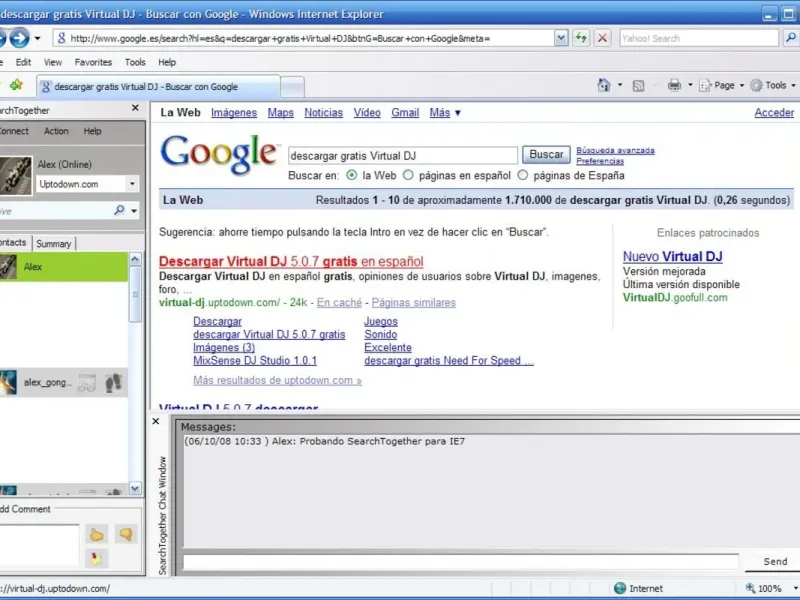Open the 'Imágenes' Google link

point(234,113)
